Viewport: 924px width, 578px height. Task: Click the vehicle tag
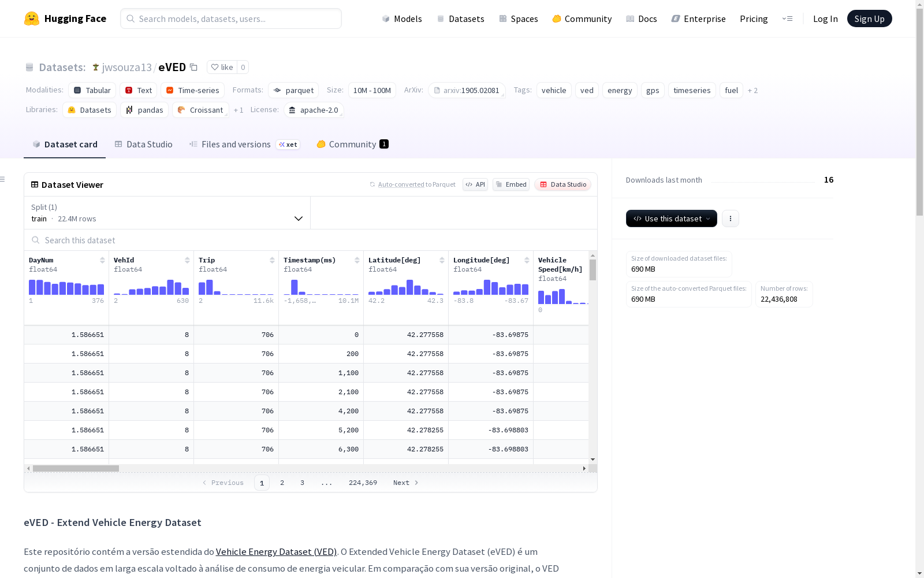tap(554, 90)
